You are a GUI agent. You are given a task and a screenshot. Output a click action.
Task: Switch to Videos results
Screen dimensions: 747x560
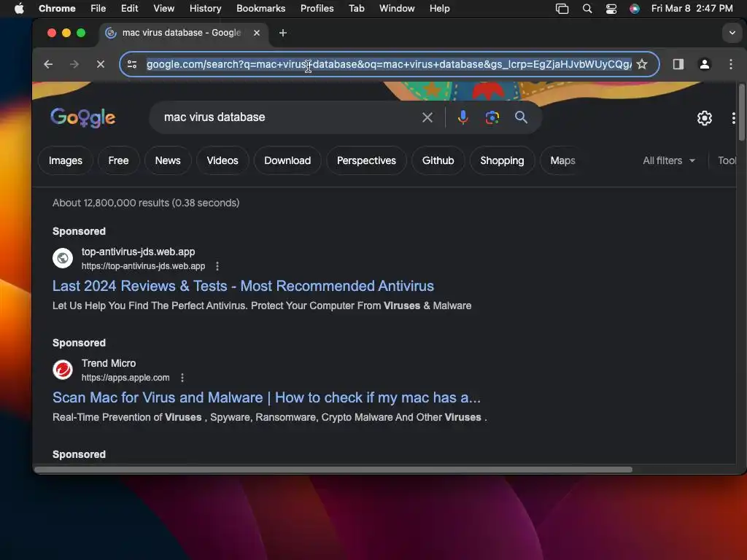tap(222, 160)
